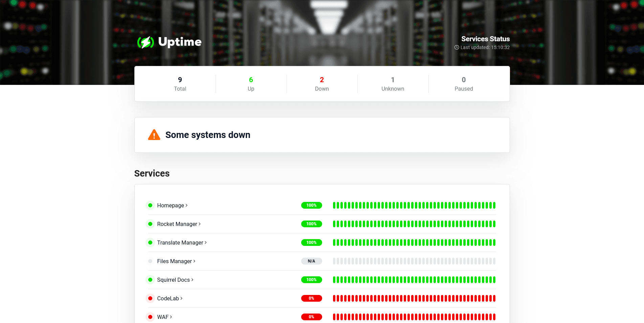Expand the chevron next to Homepage

[x=186, y=205]
